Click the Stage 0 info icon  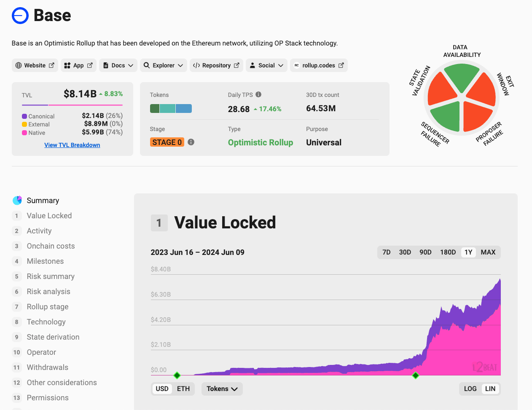191,142
